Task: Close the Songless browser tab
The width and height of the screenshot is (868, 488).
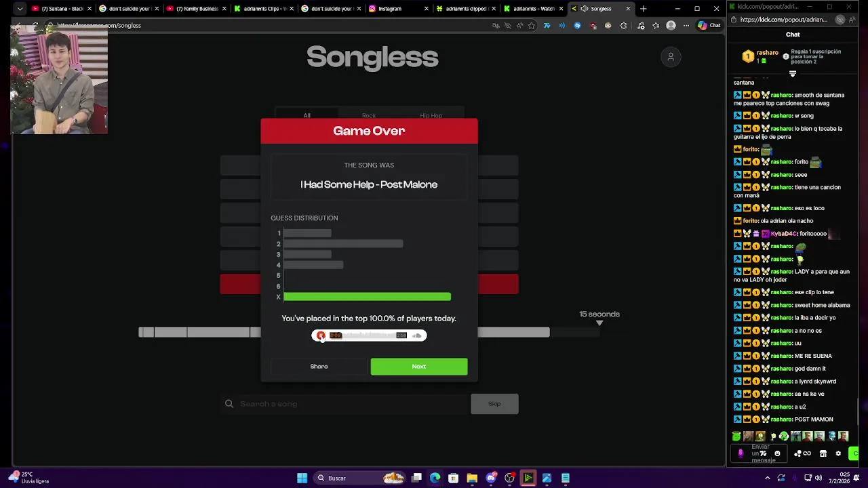Action: (x=628, y=9)
